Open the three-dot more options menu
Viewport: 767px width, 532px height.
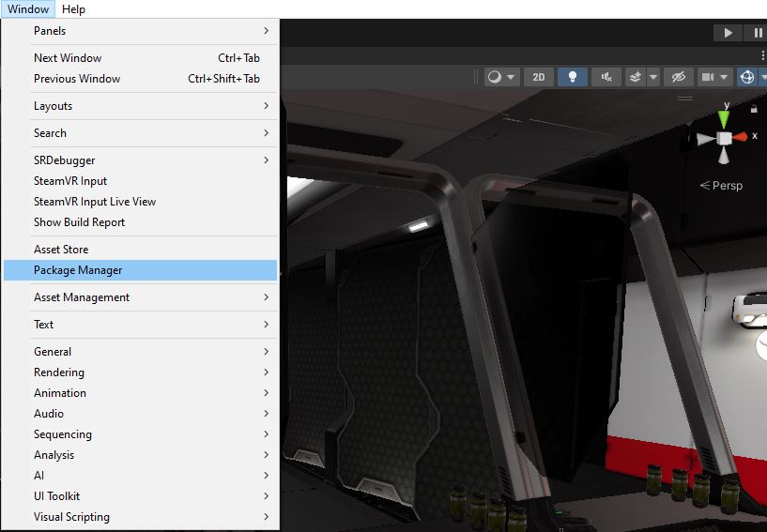pyautogui.click(x=762, y=53)
